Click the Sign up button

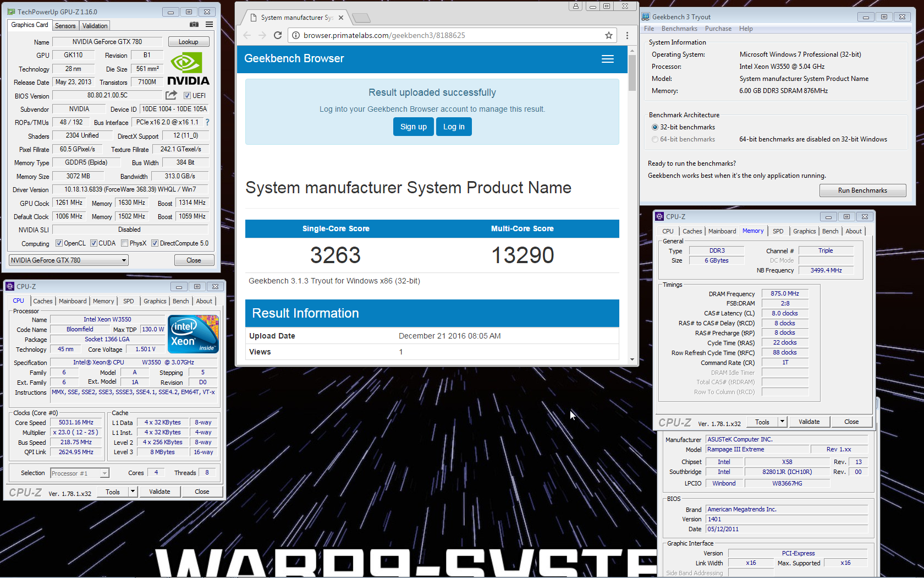click(414, 127)
